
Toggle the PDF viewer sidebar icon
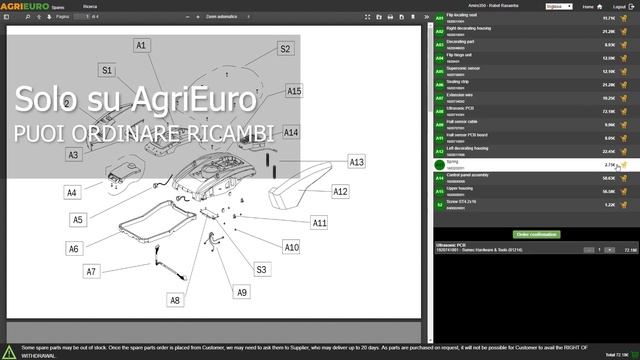(6, 17)
